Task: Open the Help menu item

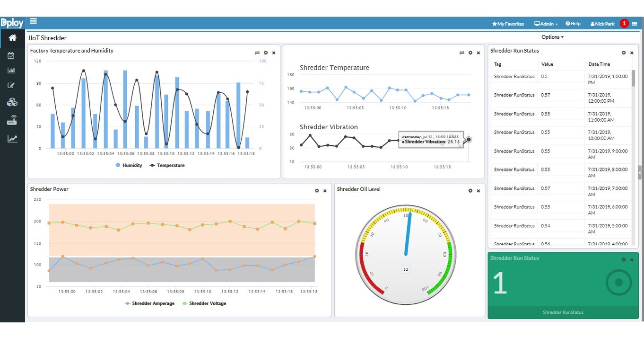Action: coord(573,23)
